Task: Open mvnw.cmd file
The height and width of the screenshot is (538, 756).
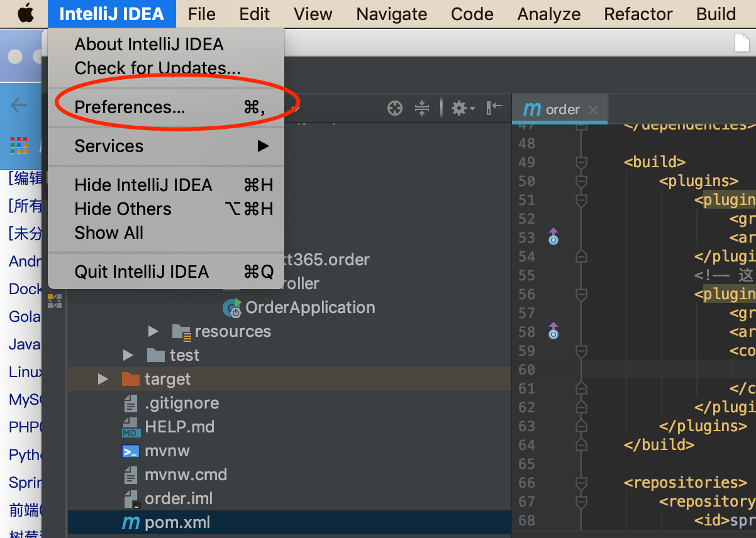Action: [186, 475]
